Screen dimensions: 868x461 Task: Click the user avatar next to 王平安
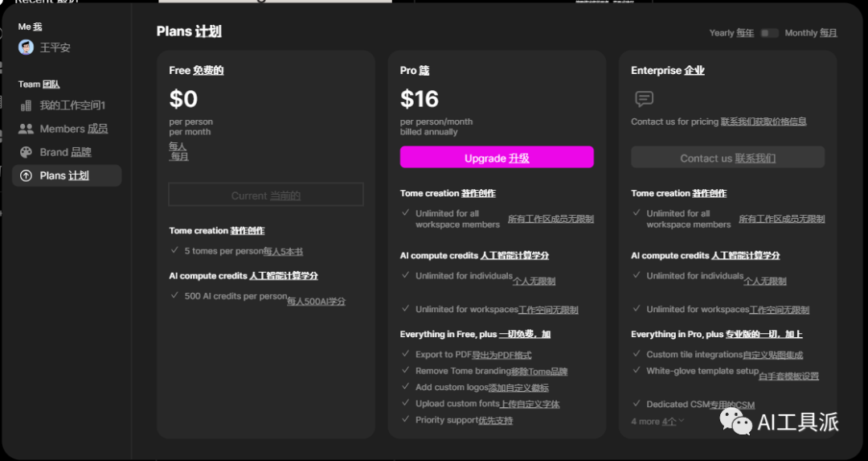click(26, 47)
